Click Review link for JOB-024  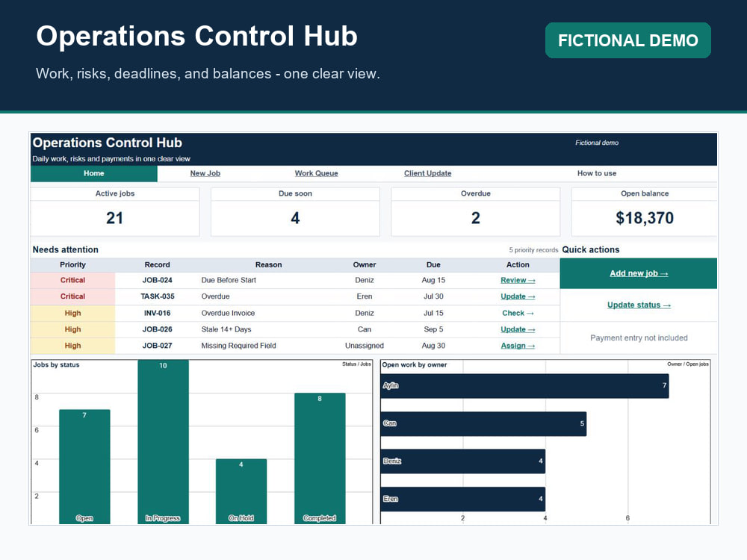[x=518, y=280]
